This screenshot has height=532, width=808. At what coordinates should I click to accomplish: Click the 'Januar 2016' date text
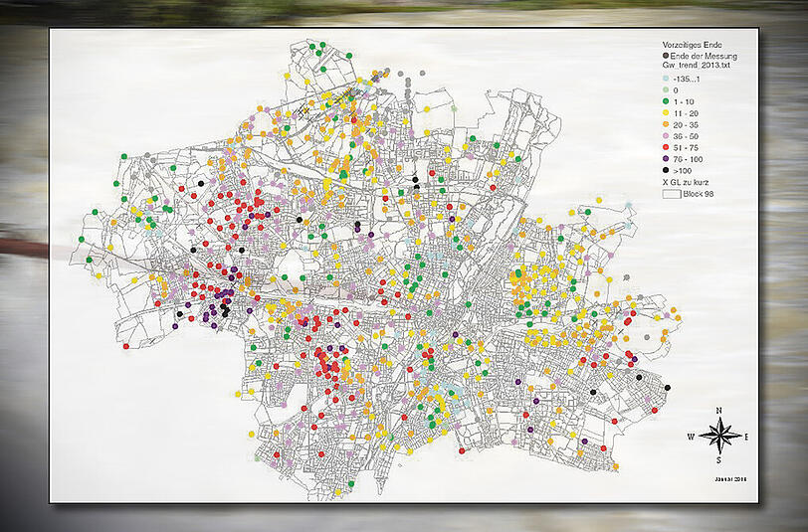point(728,477)
